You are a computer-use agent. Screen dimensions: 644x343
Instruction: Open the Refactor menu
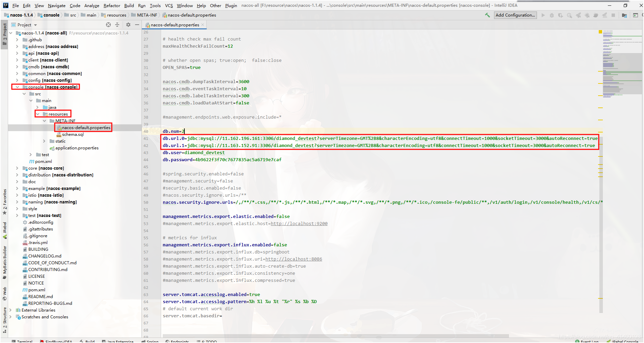(x=112, y=5)
